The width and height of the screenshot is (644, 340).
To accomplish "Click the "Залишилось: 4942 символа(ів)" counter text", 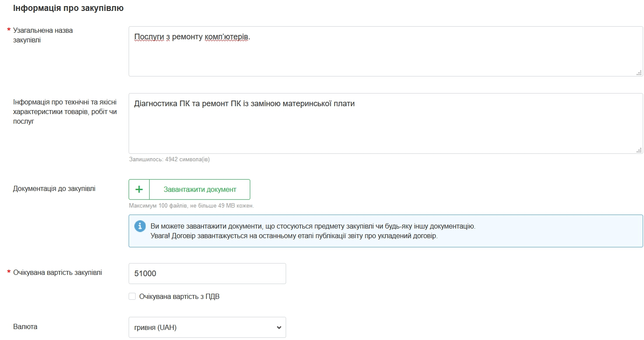I will 169,160.
